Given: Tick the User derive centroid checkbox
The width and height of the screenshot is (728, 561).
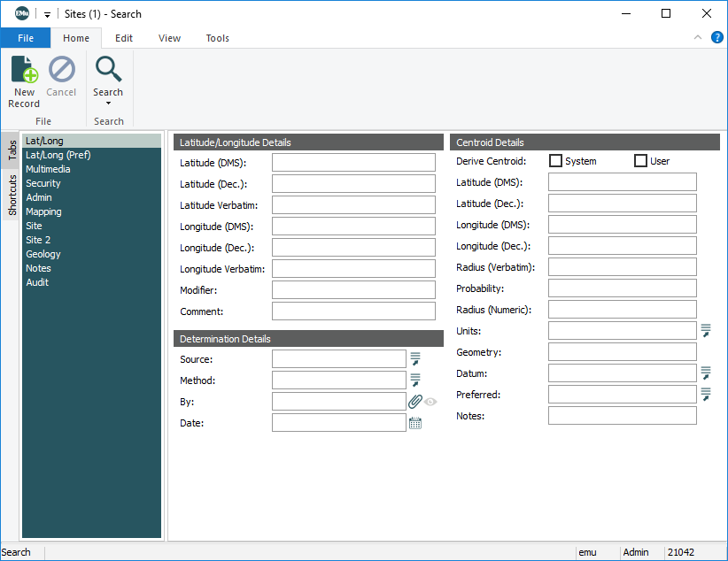Looking at the screenshot, I should (x=641, y=161).
